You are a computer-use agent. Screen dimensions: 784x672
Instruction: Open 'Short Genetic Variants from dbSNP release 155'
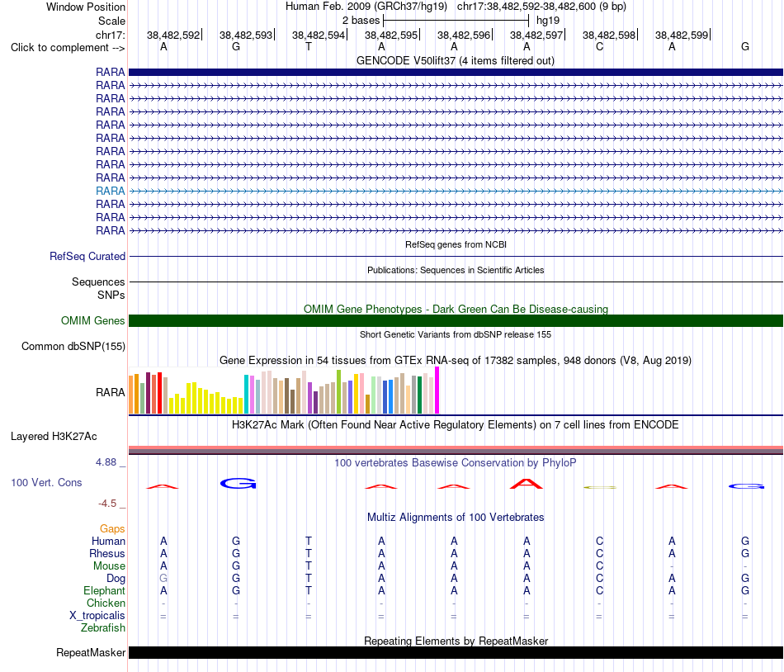click(456, 334)
